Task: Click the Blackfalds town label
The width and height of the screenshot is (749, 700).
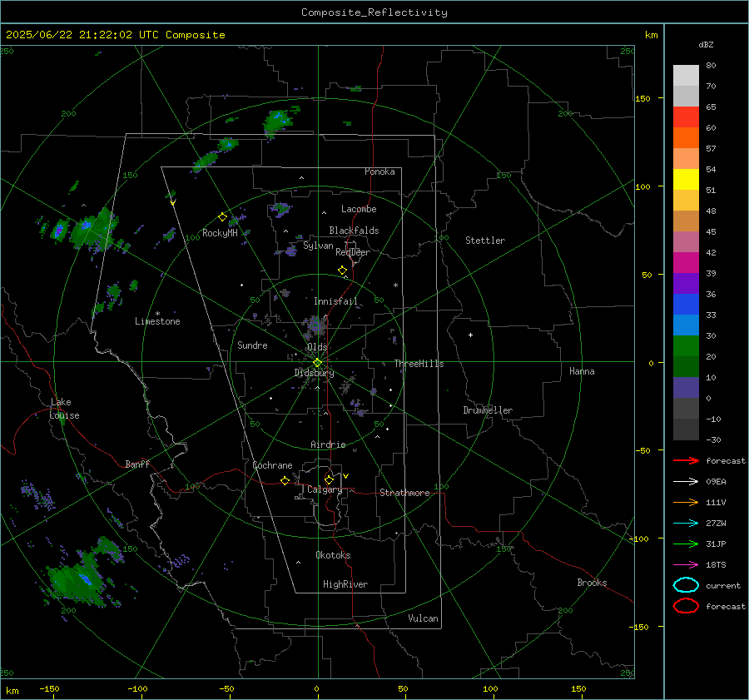Action: tap(354, 231)
